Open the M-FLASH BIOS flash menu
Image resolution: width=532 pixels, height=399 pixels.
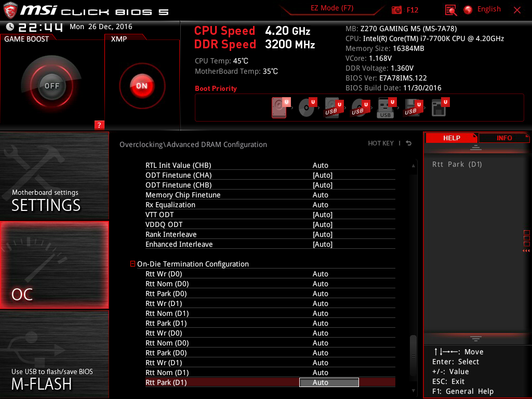pyautogui.click(x=54, y=354)
